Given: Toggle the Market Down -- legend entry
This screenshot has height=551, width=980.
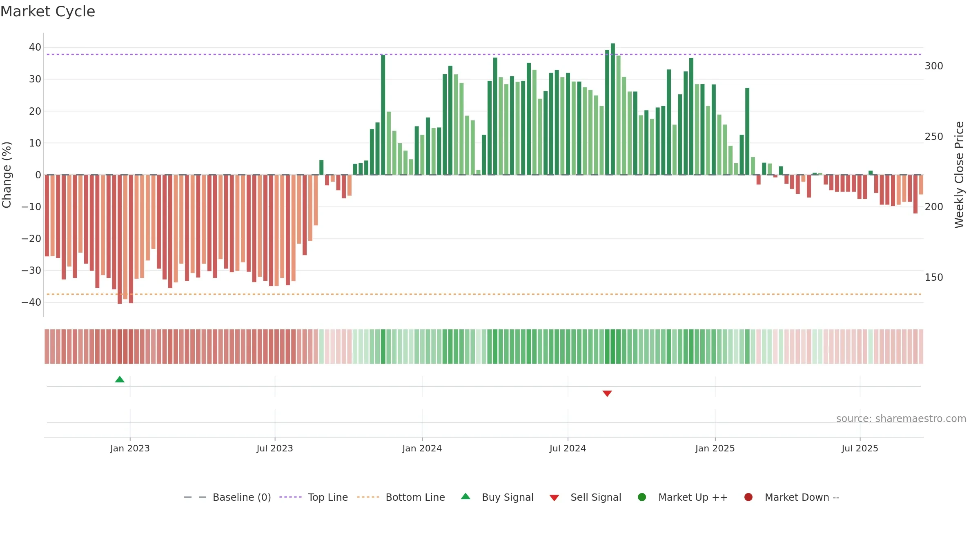Looking at the screenshot, I should [x=792, y=497].
